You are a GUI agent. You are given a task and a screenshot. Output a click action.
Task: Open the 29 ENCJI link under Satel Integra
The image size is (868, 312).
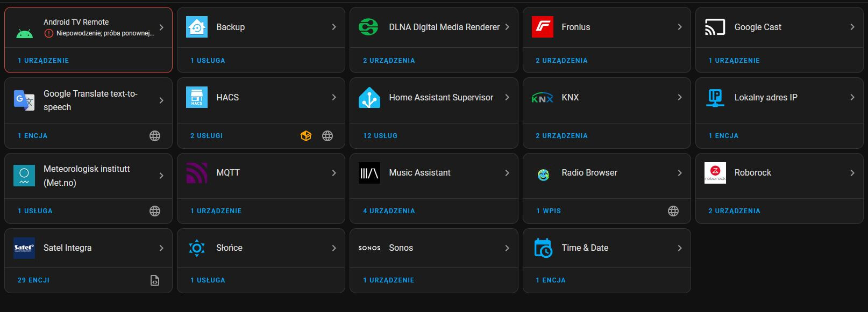[x=33, y=280]
